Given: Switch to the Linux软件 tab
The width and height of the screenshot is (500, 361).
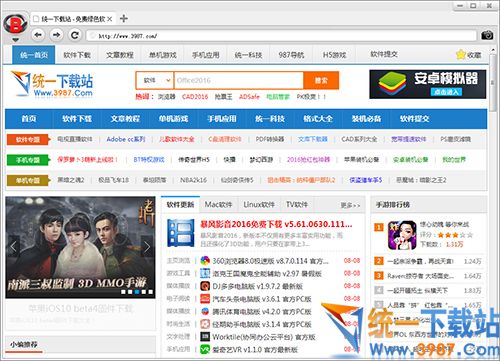Looking at the screenshot, I should 259,205.
